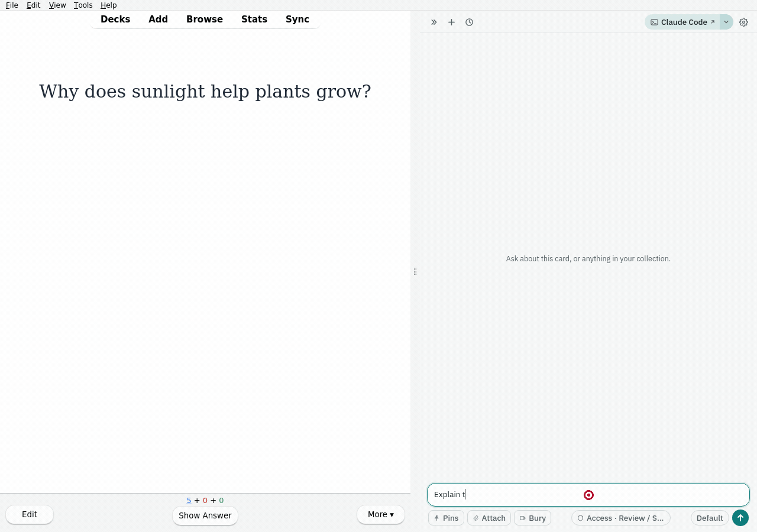Image resolution: width=757 pixels, height=532 pixels.
Task: Click the Attach button
Action: click(489, 518)
